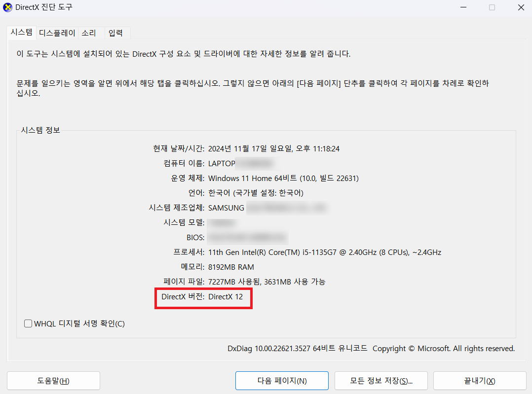Click the 시스템 정보 group label
The height and width of the screenshot is (394, 532).
[40, 130]
